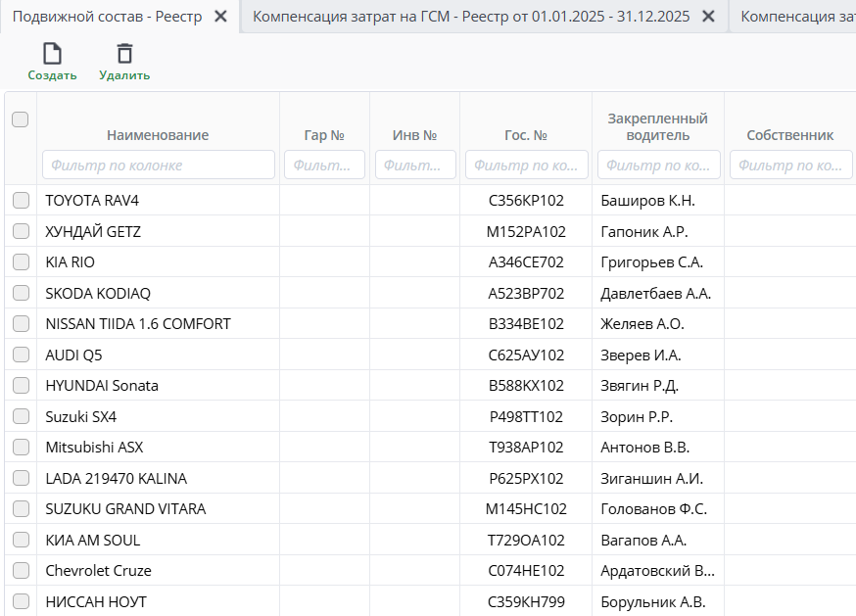Select the AUDI Q5 row checkbox

click(21, 355)
